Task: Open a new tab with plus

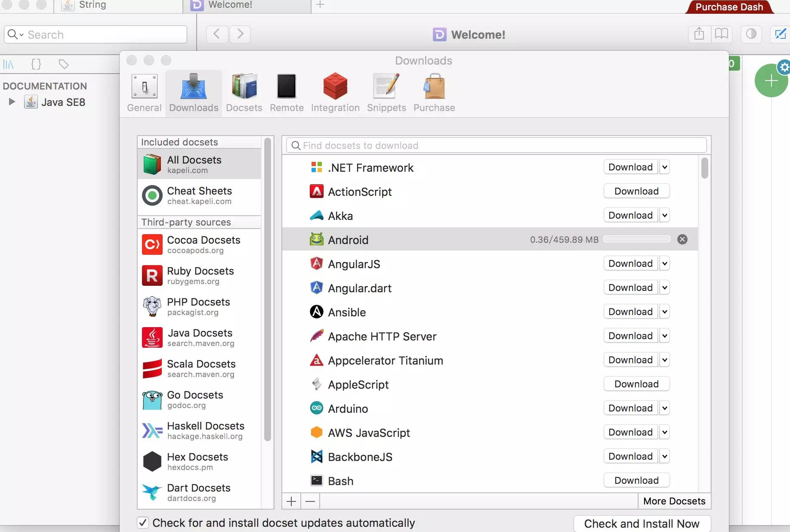Action: coord(320,5)
